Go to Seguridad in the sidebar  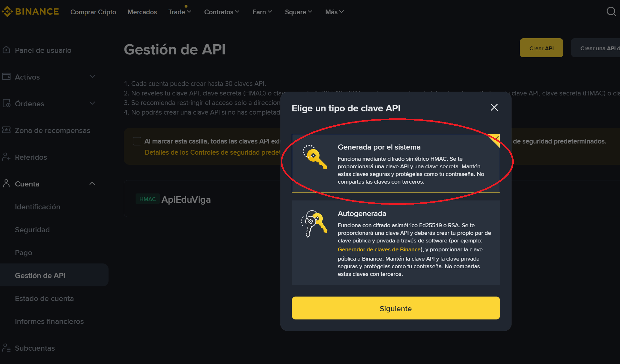[x=32, y=230]
